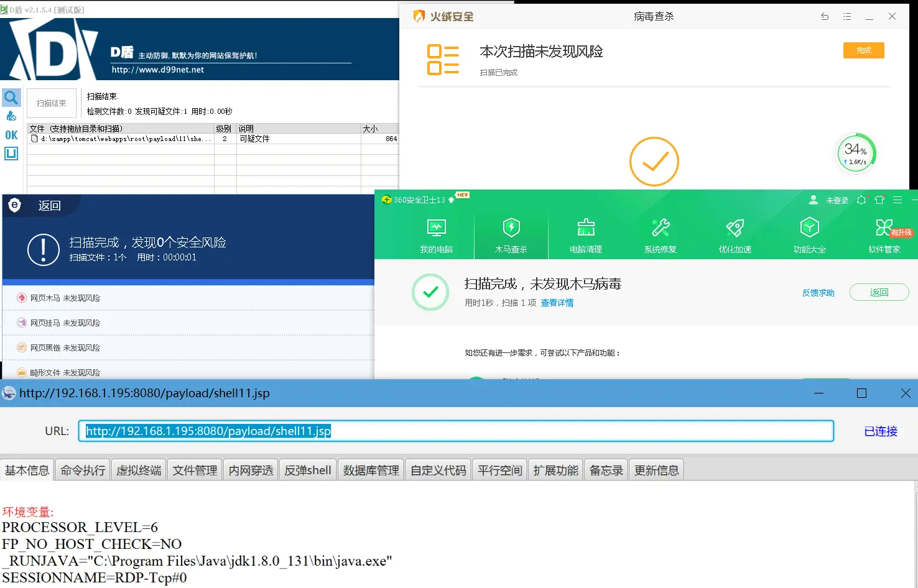Click the URL input field

(x=455, y=431)
